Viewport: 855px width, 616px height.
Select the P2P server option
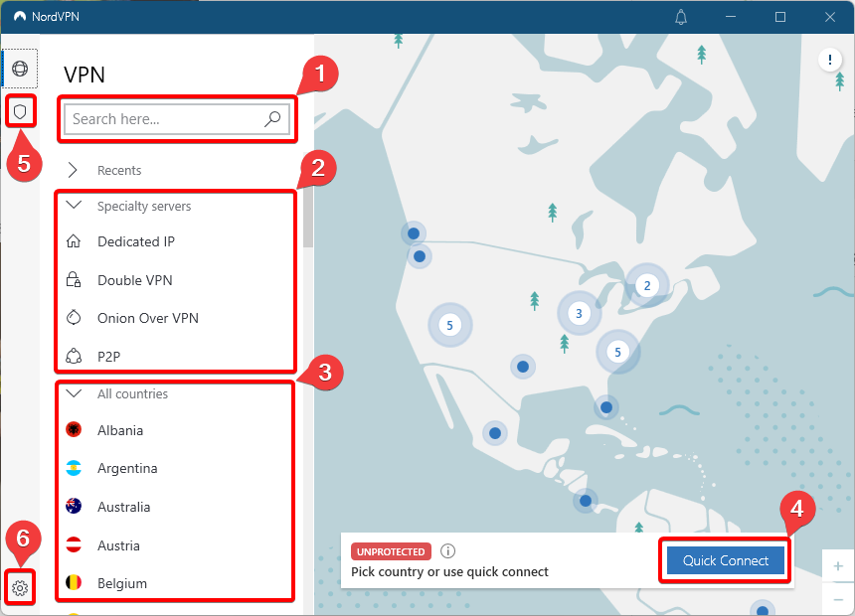click(109, 356)
